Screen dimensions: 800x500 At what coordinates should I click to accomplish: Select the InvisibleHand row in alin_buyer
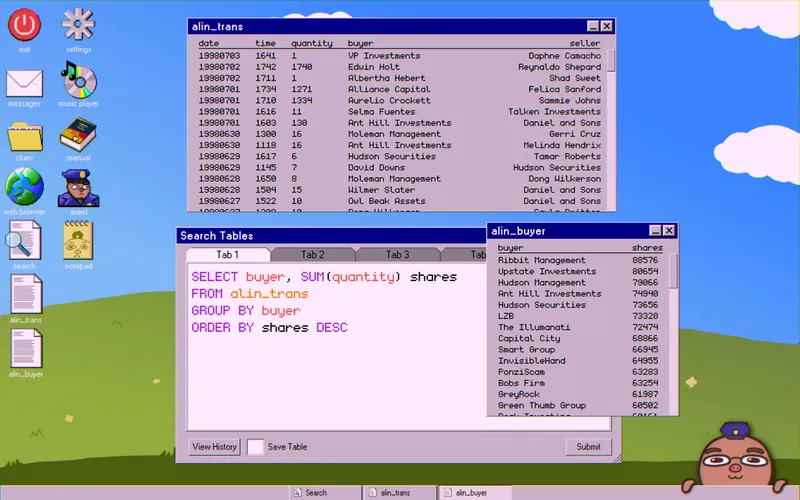click(579, 361)
